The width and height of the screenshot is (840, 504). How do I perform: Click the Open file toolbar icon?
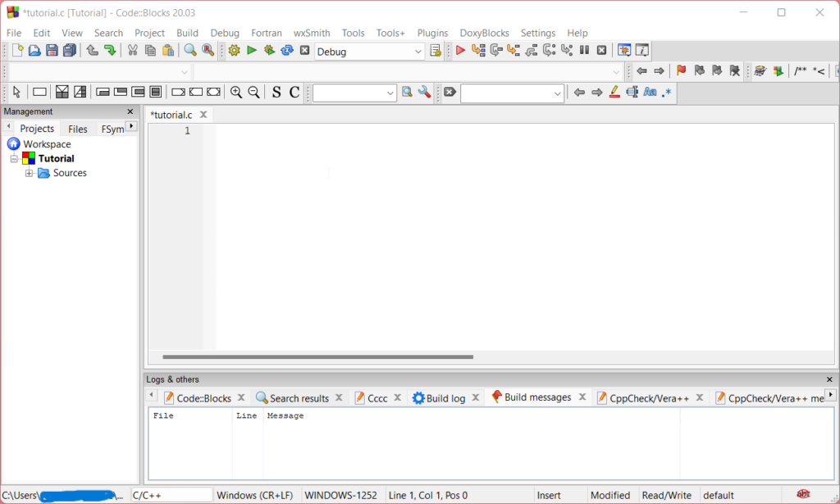34,50
